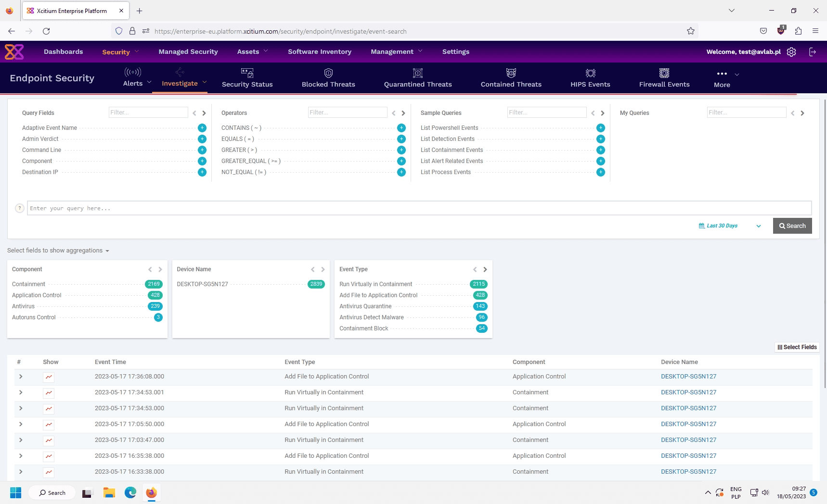Add the List Powershell Events sample query
827x504 pixels.
point(600,127)
